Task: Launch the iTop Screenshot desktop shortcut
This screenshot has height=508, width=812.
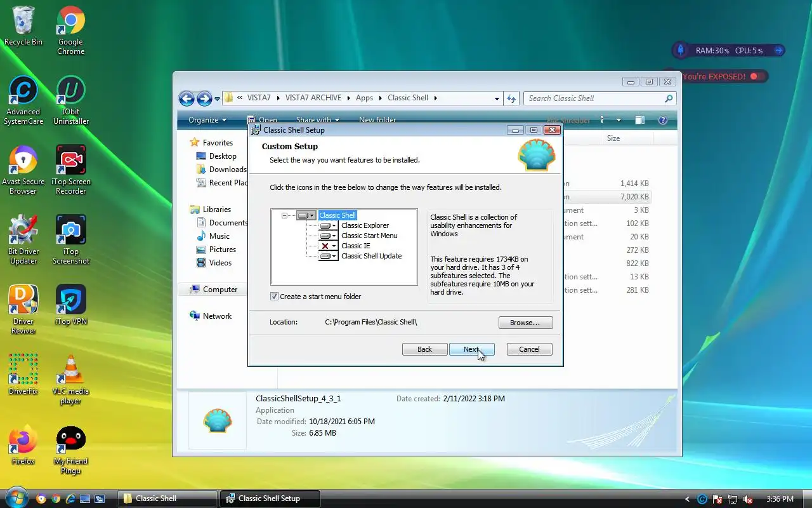Action: click(x=70, y=240)
